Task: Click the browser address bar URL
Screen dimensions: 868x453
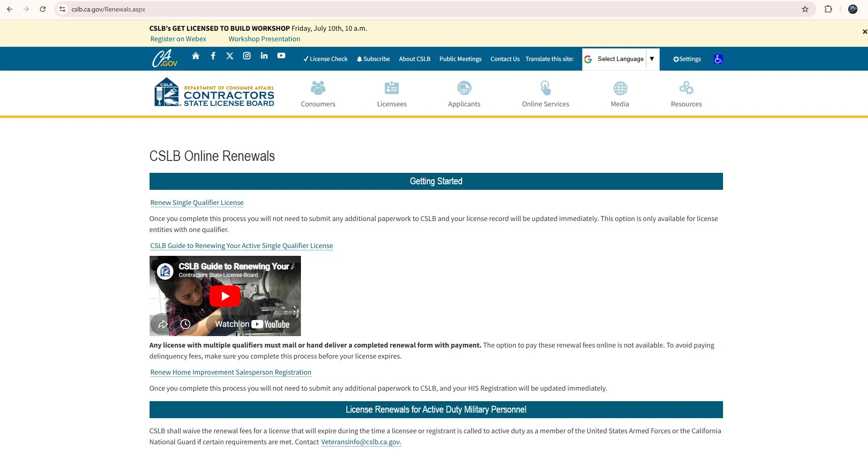Action: pyautogui.click(x=108, y=9)
